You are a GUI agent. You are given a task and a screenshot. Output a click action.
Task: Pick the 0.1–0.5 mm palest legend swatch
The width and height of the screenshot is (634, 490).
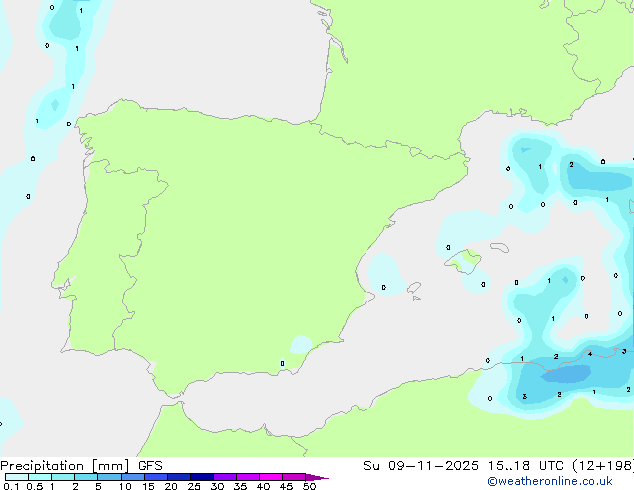[x=17, y=477]
